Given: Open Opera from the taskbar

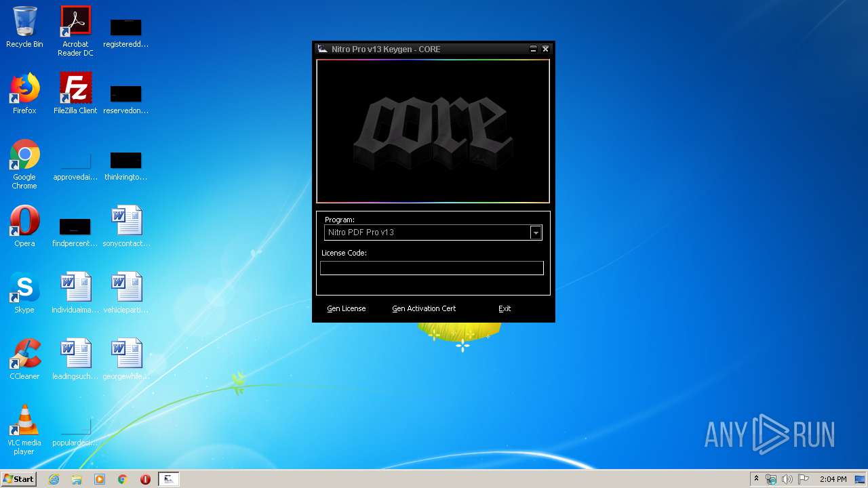Looking at the screenshot, I should (x=145, y=479).
